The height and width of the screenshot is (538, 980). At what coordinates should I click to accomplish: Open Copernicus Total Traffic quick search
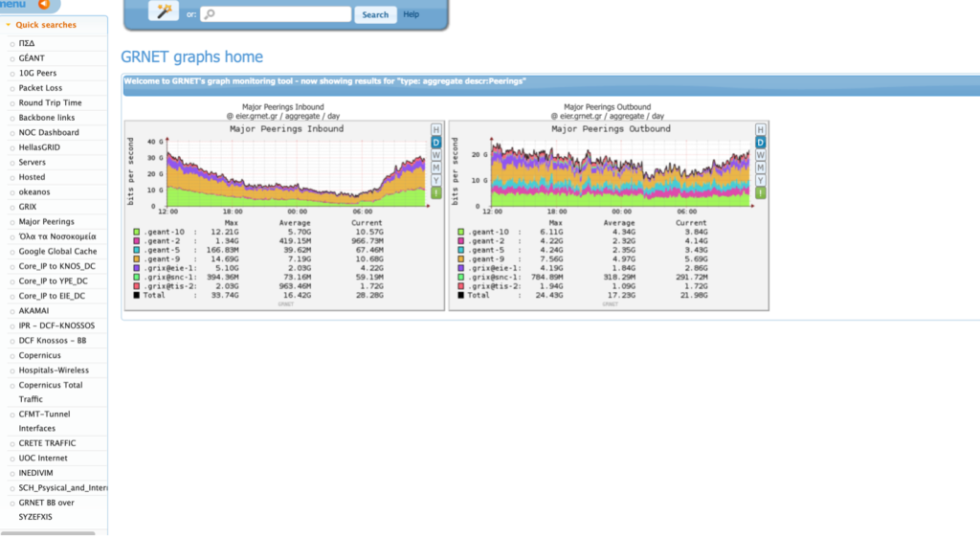[50, 392]
